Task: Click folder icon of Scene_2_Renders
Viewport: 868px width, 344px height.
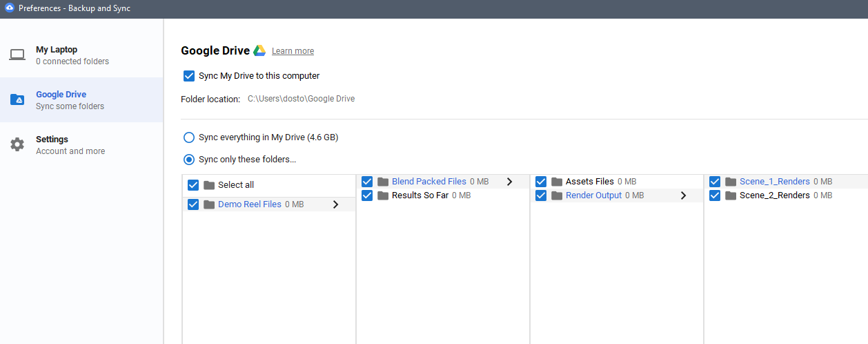Action: pos(731,195)
